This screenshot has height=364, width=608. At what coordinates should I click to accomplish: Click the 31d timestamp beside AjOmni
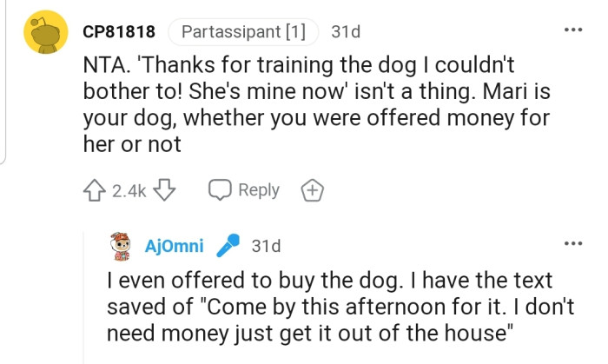pyautogui.click(x=266, y=246)
